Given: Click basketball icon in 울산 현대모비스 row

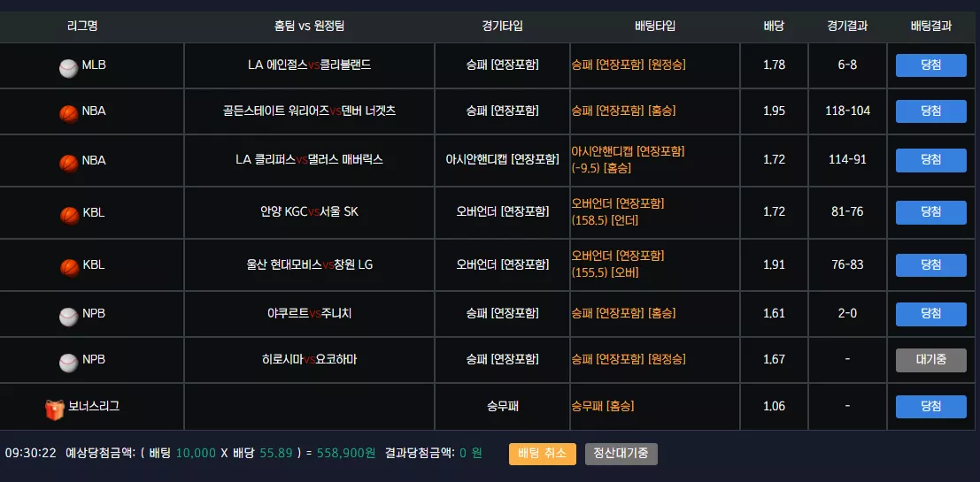Looking at the screenshot, I should (x=69, y=267).
